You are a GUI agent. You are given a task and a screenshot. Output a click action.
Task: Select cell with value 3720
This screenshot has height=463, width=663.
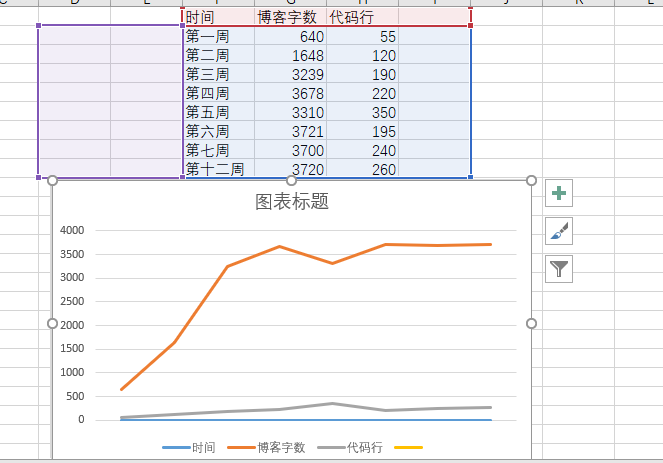[x=290, y=169]
